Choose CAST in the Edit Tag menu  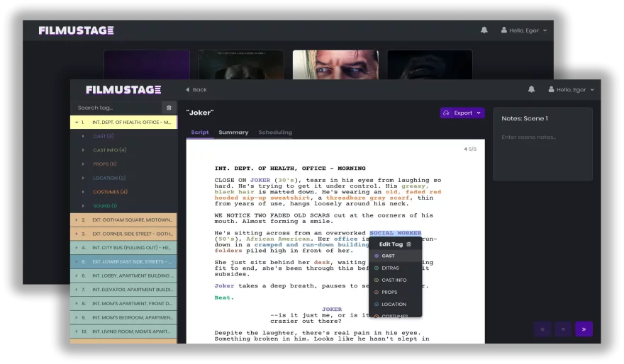pyautogui.click(x=395, y=256)
